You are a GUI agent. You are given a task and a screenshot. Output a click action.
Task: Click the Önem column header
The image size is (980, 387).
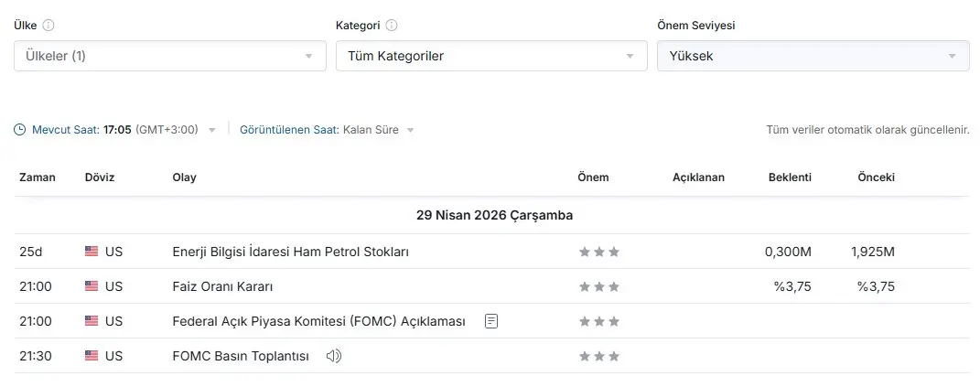coord(593,177)
